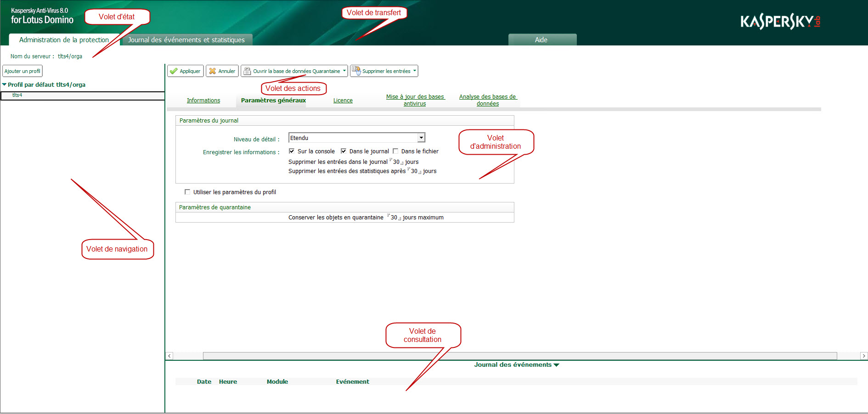Click the Kaspersky Lab logo

[x=780, y=22]
